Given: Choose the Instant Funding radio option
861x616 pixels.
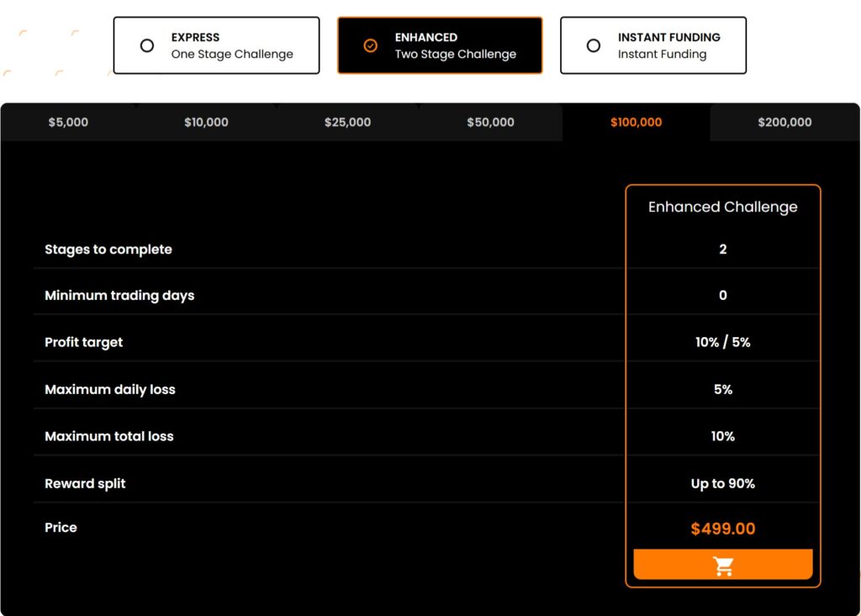Looking at the screenshot, I should tap(594, 45).
